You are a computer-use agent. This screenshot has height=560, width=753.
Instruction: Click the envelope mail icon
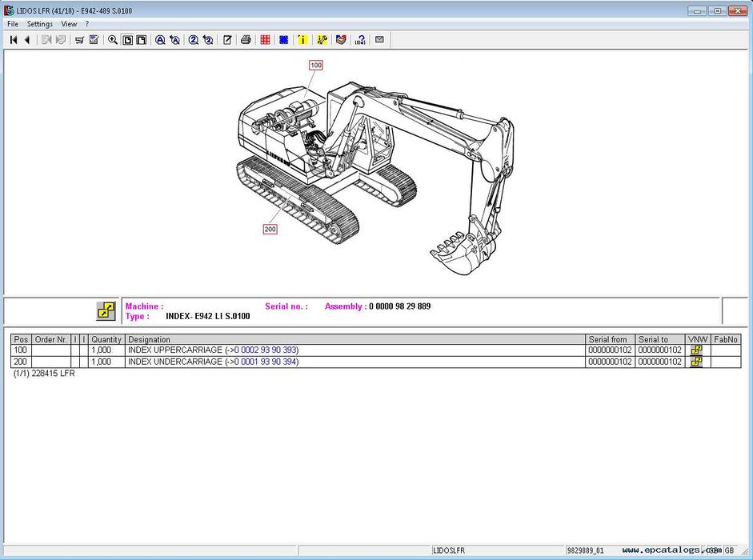379,39
